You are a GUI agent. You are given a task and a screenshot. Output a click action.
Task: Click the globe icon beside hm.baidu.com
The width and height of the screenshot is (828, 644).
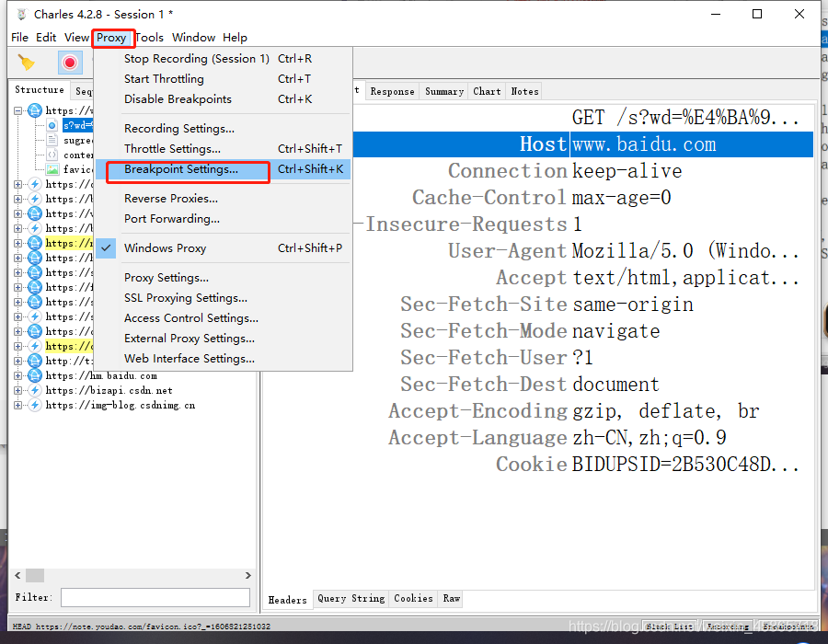(35, 376)
